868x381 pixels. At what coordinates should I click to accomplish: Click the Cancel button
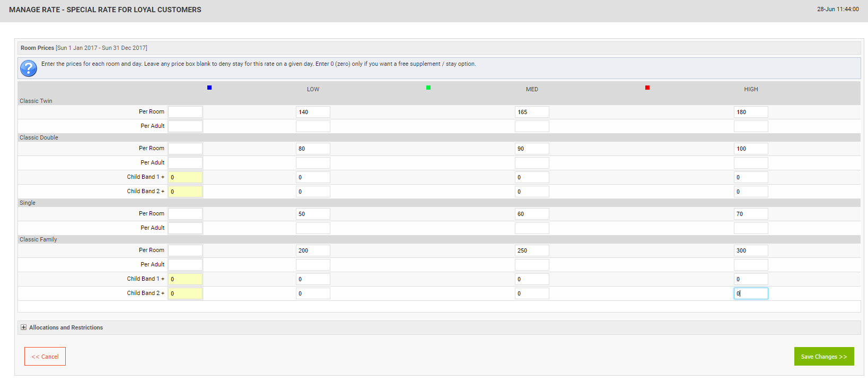[45, 357]
